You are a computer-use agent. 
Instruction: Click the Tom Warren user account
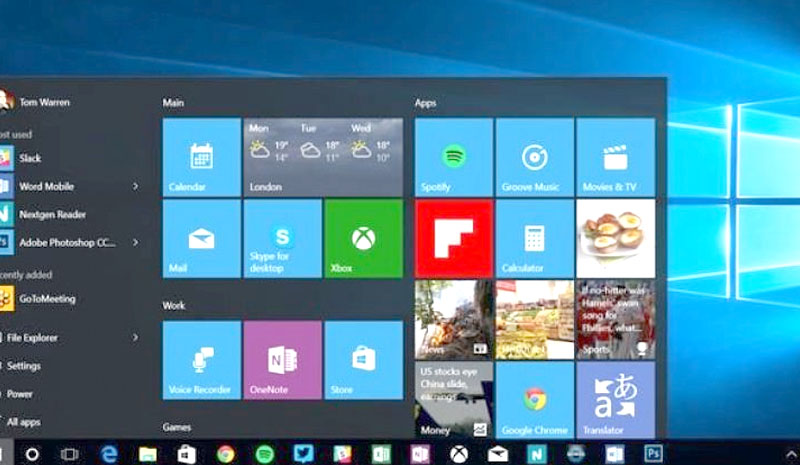pyautogui.click(x=36, y=102)
